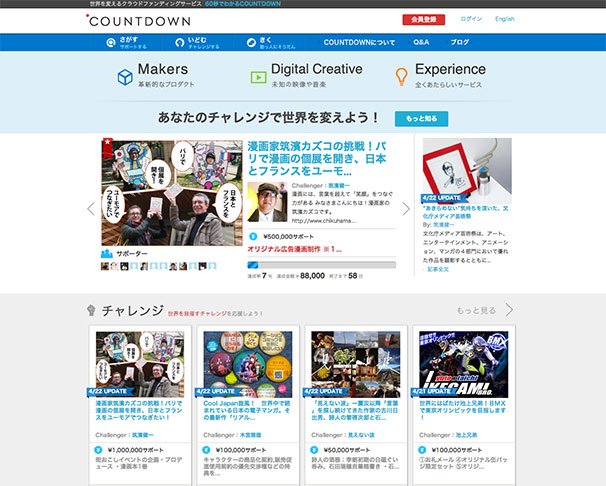Open the 見えない波 collage card thumbnail

coord(356,364)
